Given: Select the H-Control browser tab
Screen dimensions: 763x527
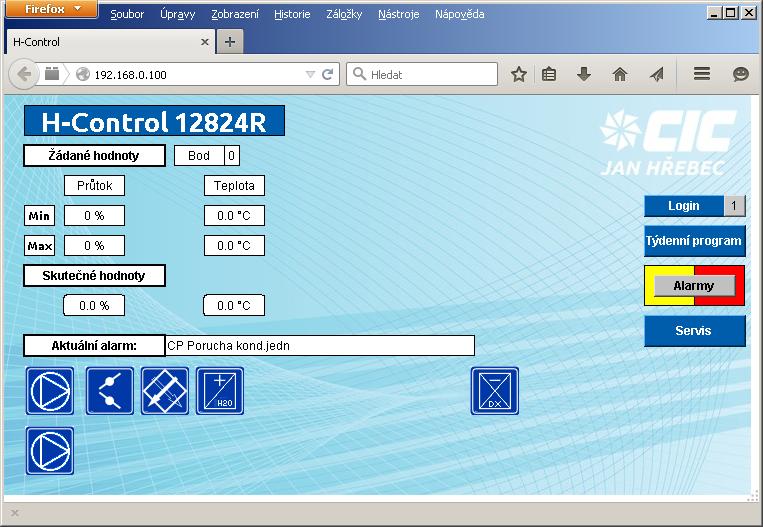Looking at the screenshot, I should pos(109,42).
